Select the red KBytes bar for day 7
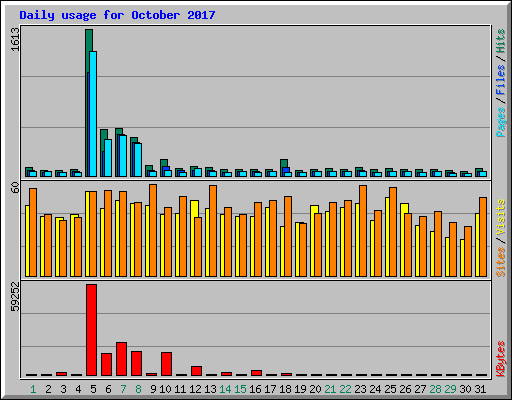 coord(121,359)
